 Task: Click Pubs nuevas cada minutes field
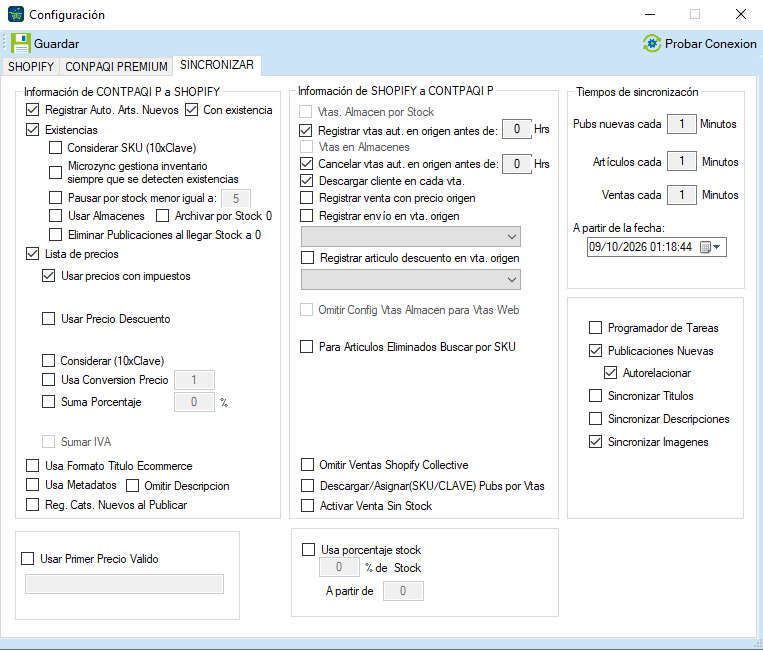[x=682, y=124]
